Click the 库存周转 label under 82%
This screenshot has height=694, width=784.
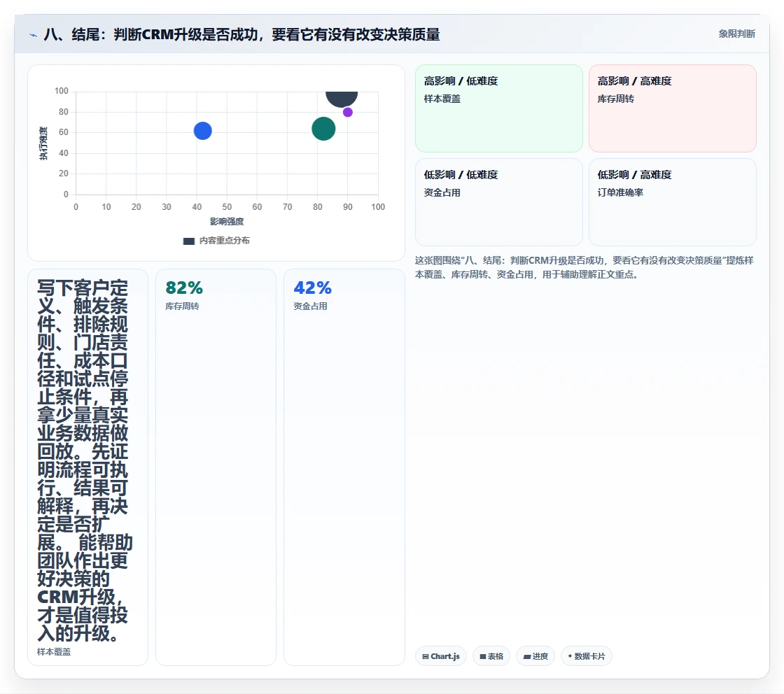coord(182,306)
